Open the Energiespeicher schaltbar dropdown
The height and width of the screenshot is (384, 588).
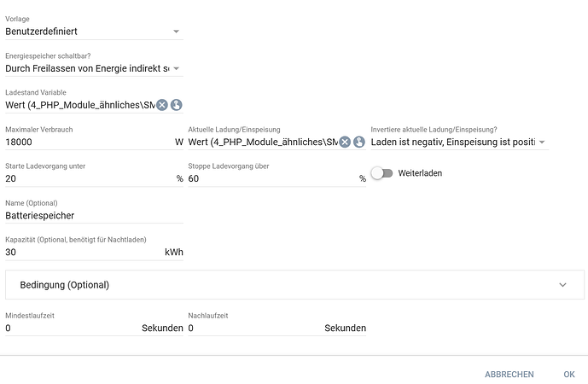(x=94, y=68)
